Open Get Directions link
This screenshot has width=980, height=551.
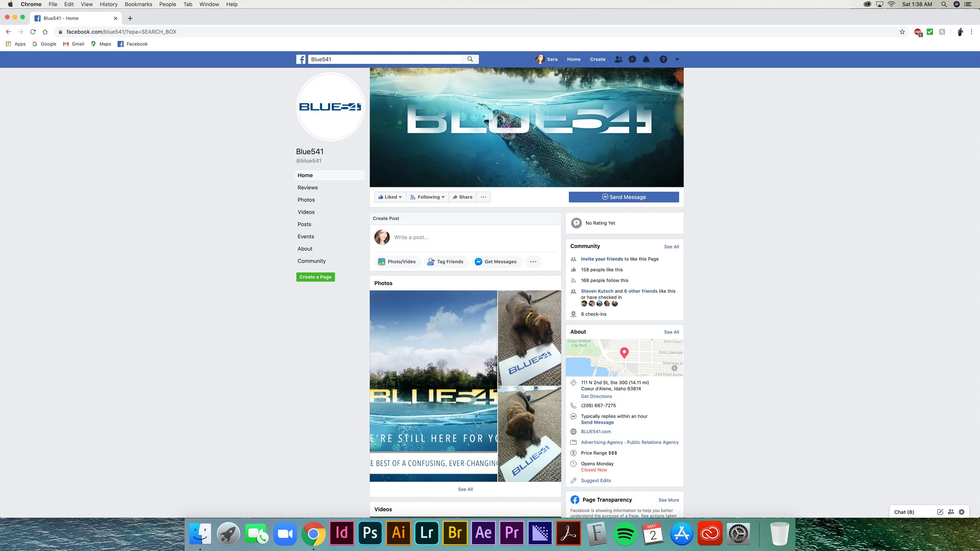pyautogui.click(x=596, y=397)
